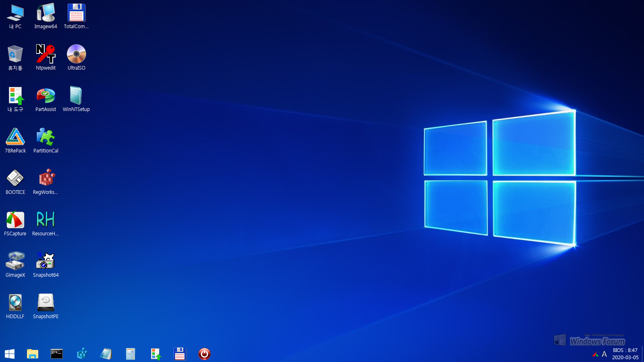The height and width of the screenshot is (362, 644).
Task: Launch Command Prompt from the taskbar
Action: point(57,354)
